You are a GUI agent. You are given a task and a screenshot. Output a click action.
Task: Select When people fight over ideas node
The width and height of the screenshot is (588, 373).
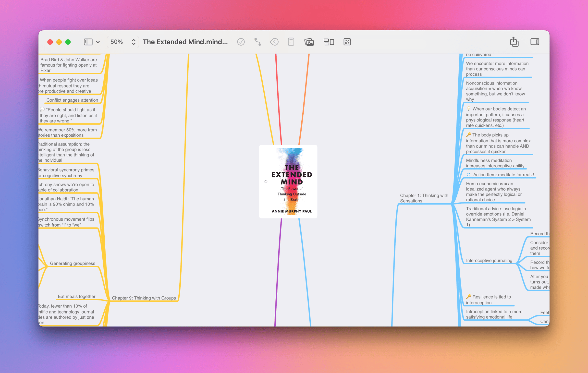pyautogui.click(x=68, y=85)
